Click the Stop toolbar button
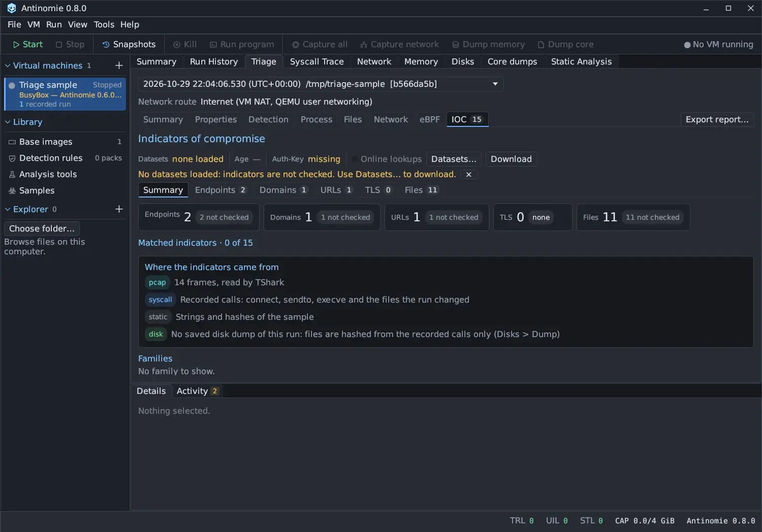The width and height of the screenshot is (762, 532). pos(70,45)
